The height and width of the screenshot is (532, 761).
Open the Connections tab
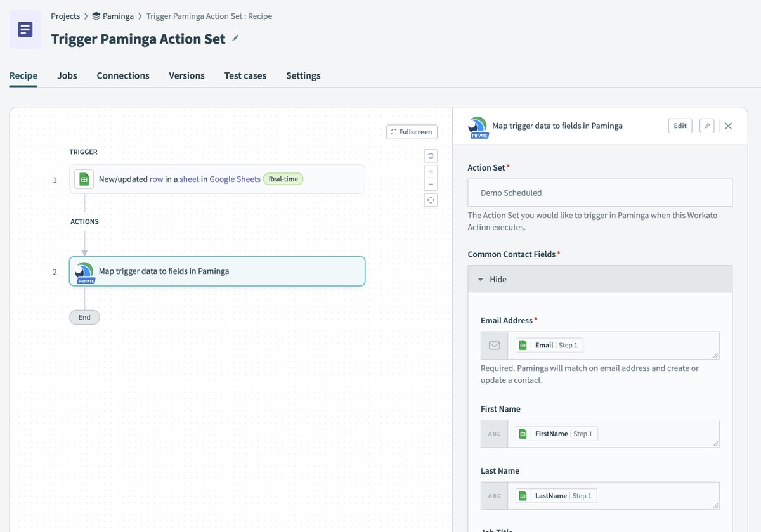123,75
